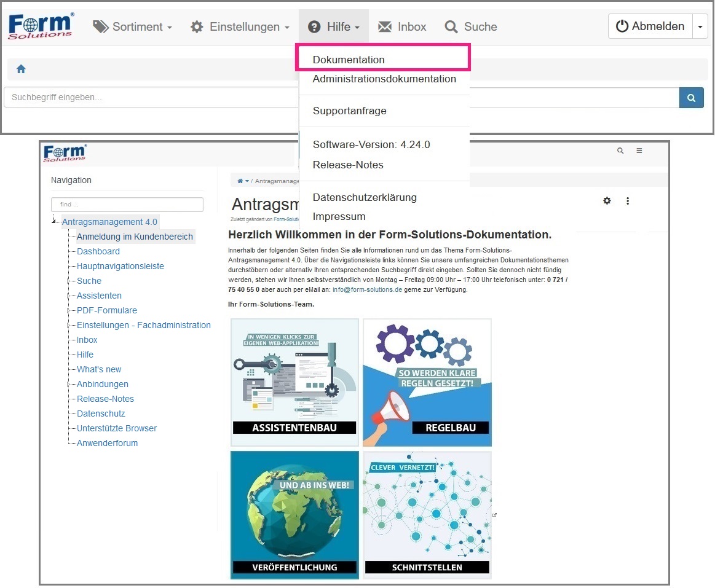
Task: Open the Inbox envelope item
Action: (x=402, y=26)
